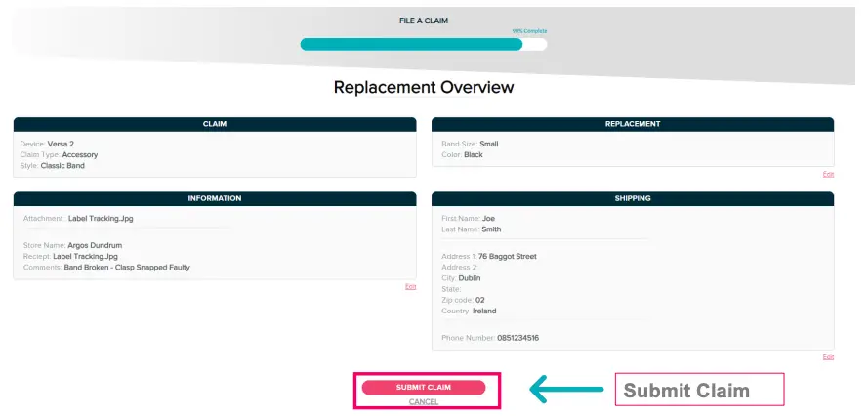Viewport: 868px width, 416px height.
Task: Click the phone number 0851234516
Action: 517,338
